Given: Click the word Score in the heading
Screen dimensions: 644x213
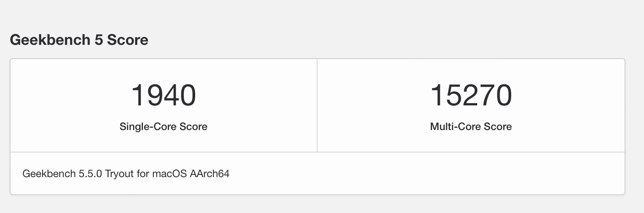Looking at the screenshot, I should 128,40.
